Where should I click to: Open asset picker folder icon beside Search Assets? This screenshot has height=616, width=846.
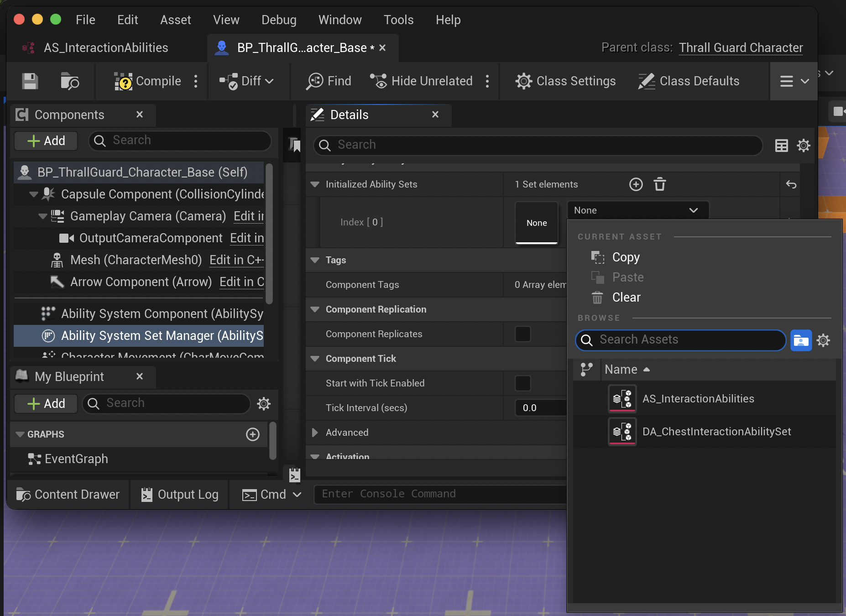click(801, 340)
